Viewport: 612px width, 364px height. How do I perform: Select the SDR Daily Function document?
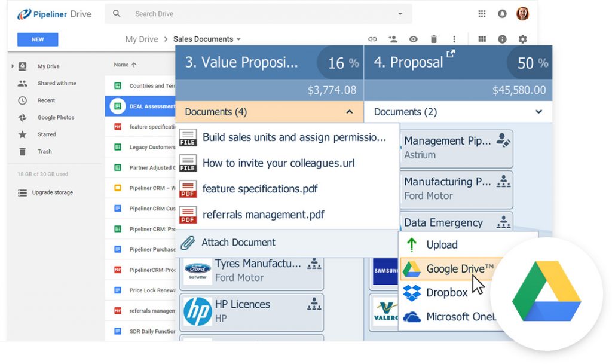click(140, 331)
